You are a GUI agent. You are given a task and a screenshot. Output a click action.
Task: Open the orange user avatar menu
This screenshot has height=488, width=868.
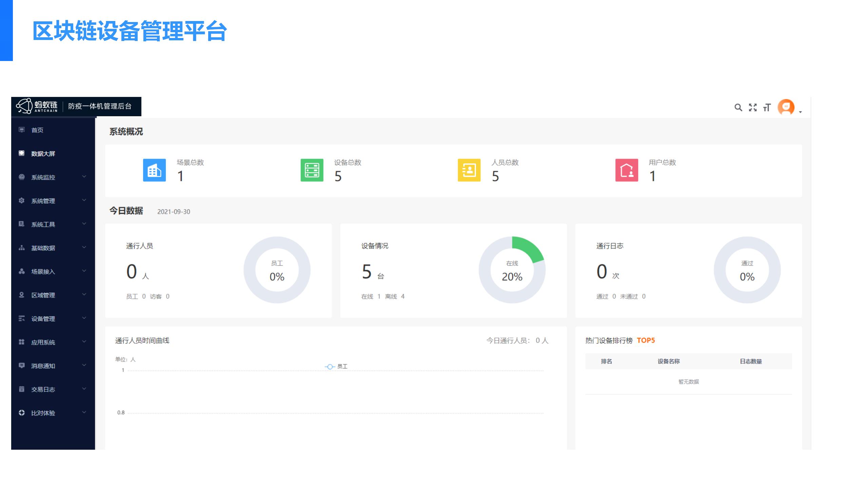pos(786,107)
